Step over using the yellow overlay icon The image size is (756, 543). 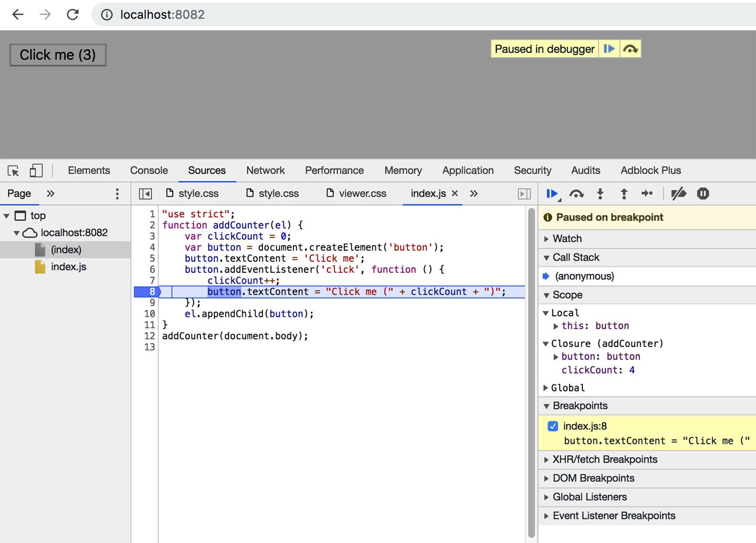[x=631, y=48]
